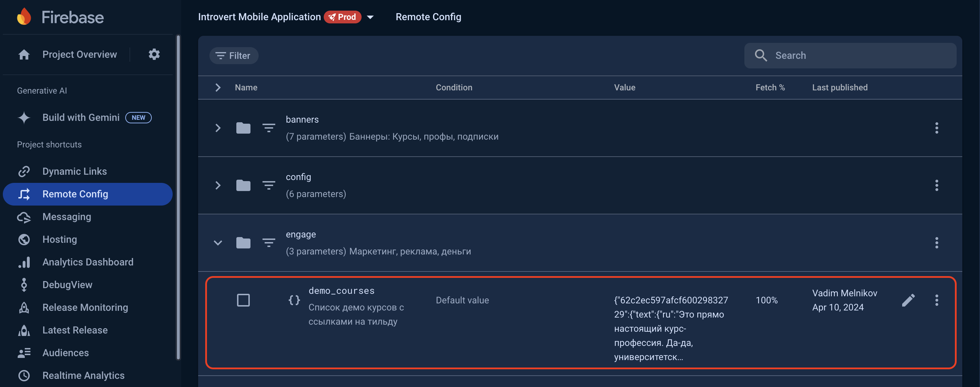Open three-dot menu for banners group

pos(936,128)
